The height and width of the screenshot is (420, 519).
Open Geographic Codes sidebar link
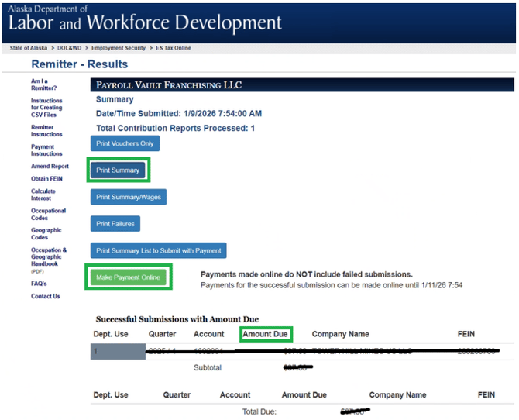46,234
